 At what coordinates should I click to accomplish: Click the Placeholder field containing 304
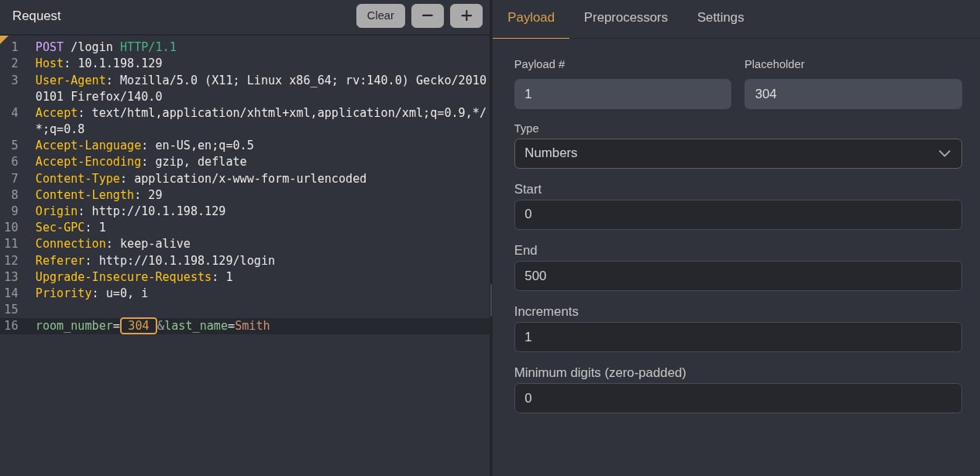coord(853,94)
